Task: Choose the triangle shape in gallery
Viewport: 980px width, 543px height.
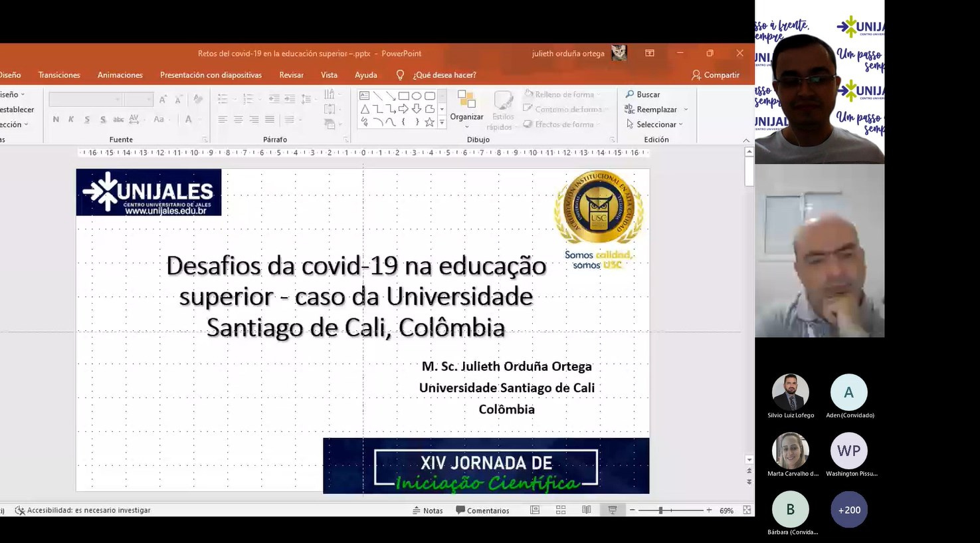Action: point(364,109)
